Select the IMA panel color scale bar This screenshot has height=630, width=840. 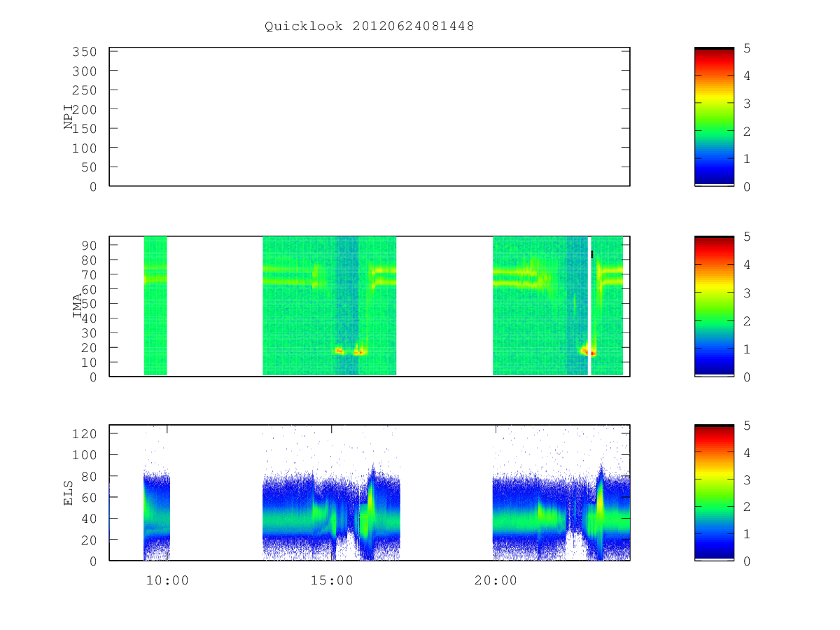[x=714, y=306]
